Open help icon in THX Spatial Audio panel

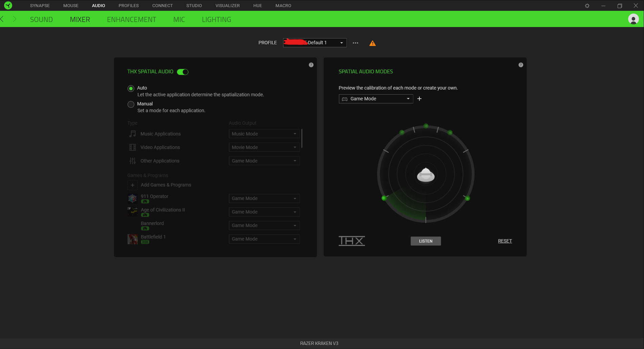(311, 65)
